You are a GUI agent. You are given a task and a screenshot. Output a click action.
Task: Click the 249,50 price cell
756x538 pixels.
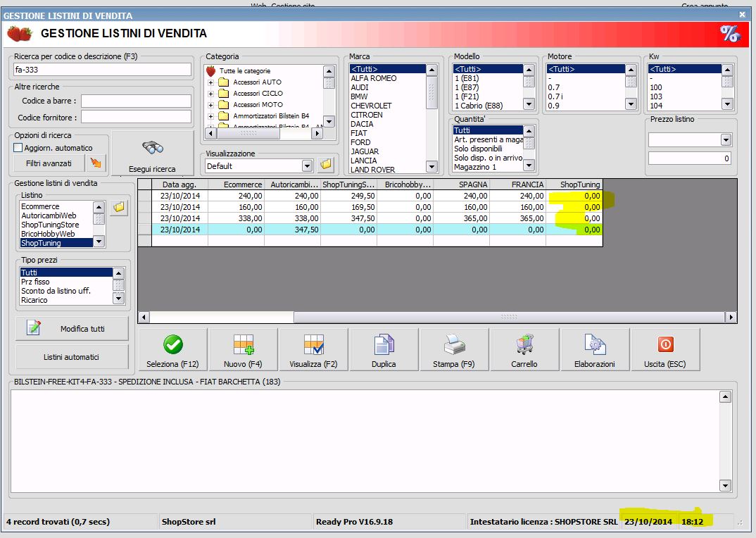pyautogui.click(x=348, y=196)
